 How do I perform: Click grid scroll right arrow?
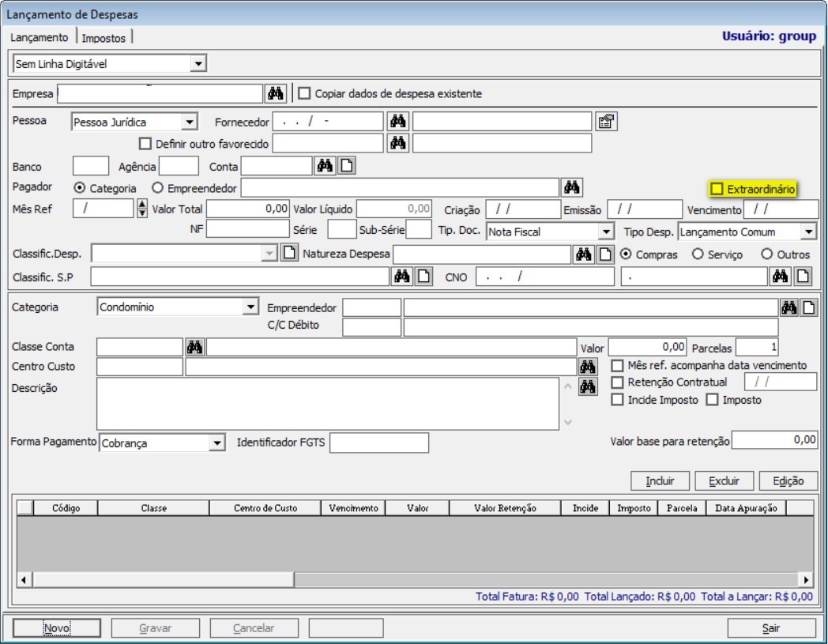(x=806, y=579)
